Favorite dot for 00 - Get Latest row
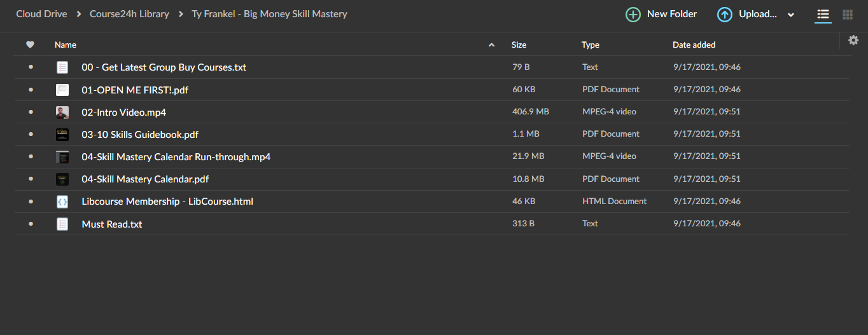 coord(31,67)
